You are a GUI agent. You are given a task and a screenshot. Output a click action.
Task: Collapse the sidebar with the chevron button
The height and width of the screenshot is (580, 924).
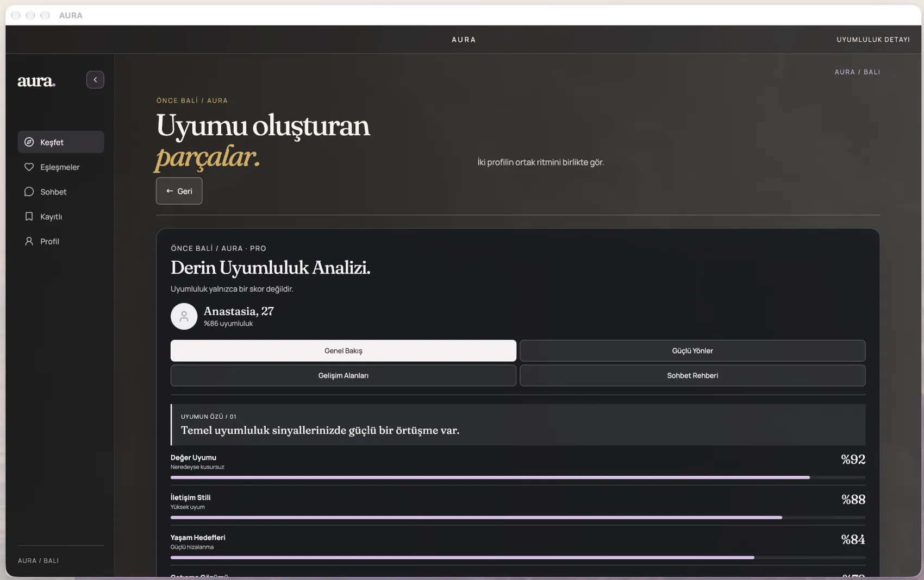(x=95, y=80)
